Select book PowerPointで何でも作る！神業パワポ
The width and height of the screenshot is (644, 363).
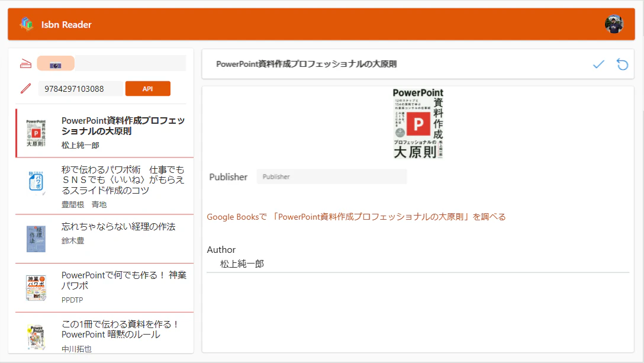105,288
